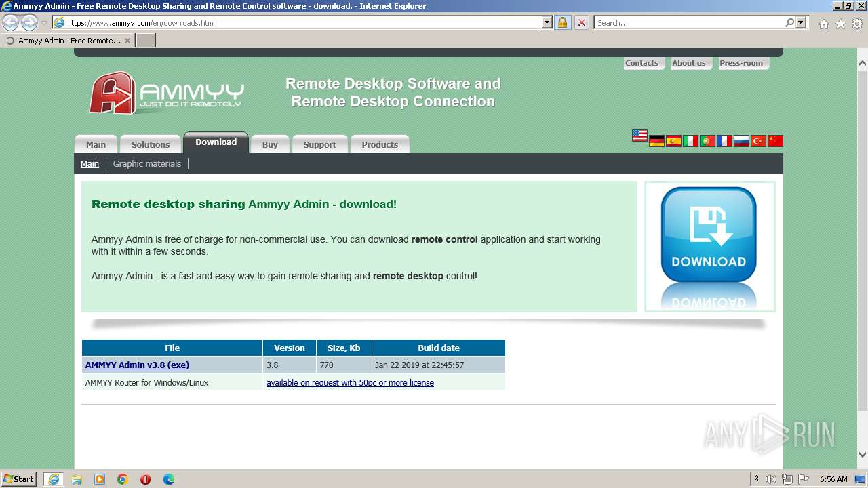Screen dimensions: 868x488
Task: Open the red Opera icon in taskbar
Action: click(146, 479)
